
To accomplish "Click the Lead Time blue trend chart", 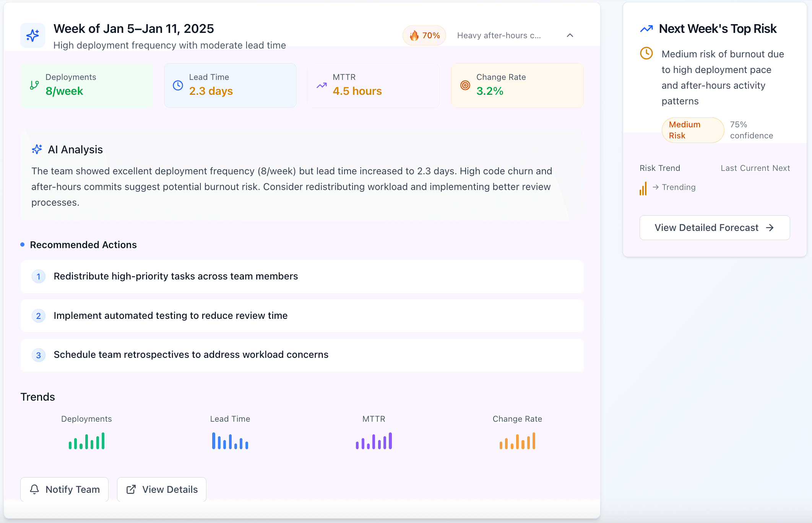I will click(x=230, y=441).
